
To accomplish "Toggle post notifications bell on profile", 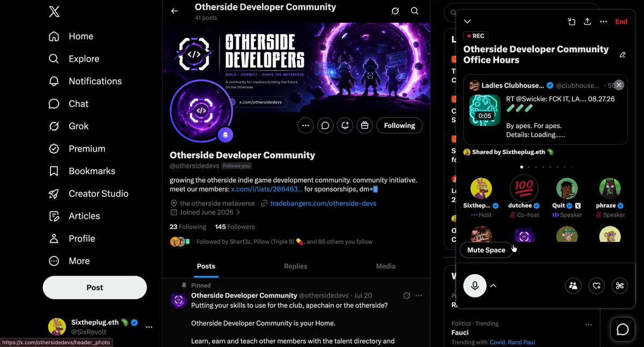I will pos(345,125).
